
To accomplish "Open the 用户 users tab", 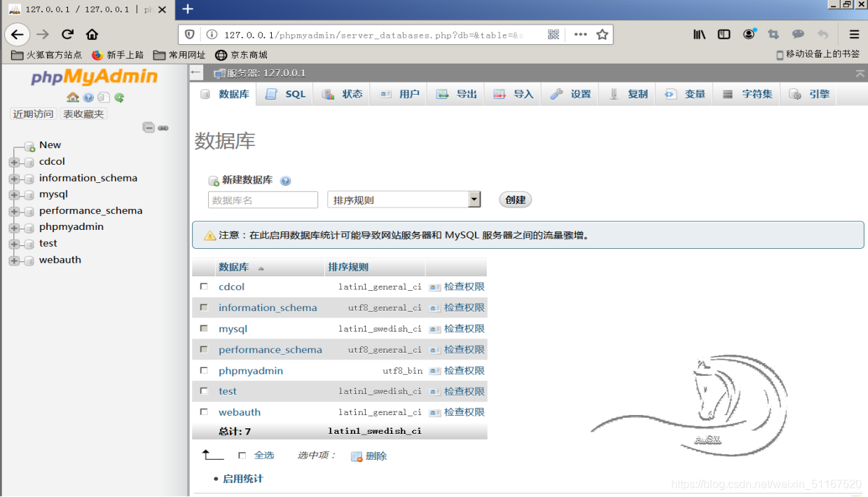I will click(x=399, y=94).
